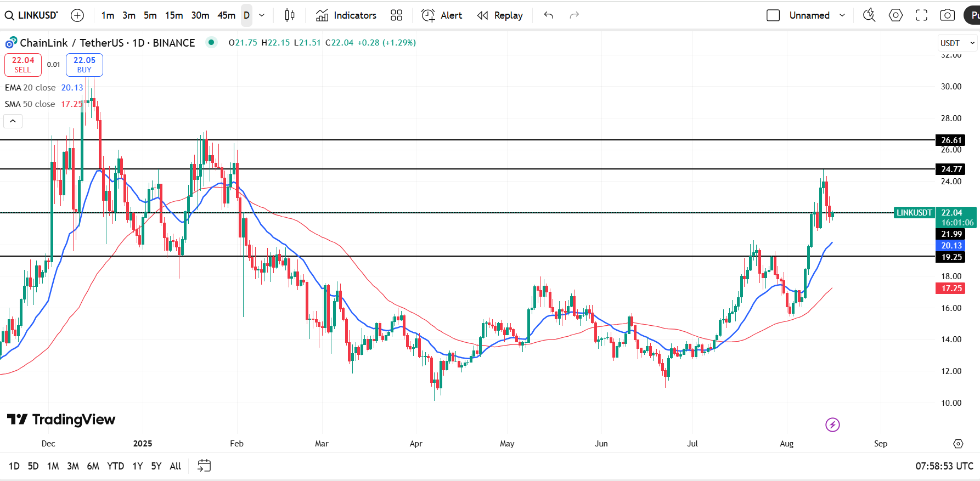Open the Indicators dialog
The height and width of the screenshot is (481, 980).
click(x=346, y=15)
